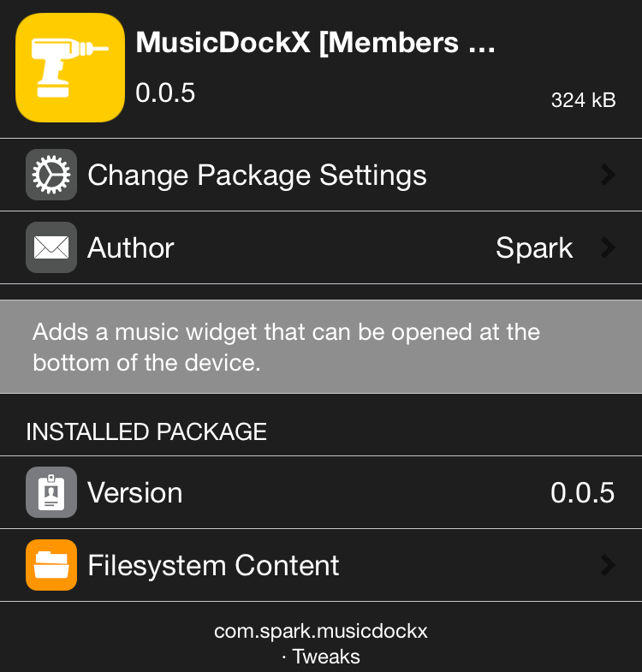Click the envelope Author icon
This screenshot has width=642, height=672.
(x=51, y=247)
